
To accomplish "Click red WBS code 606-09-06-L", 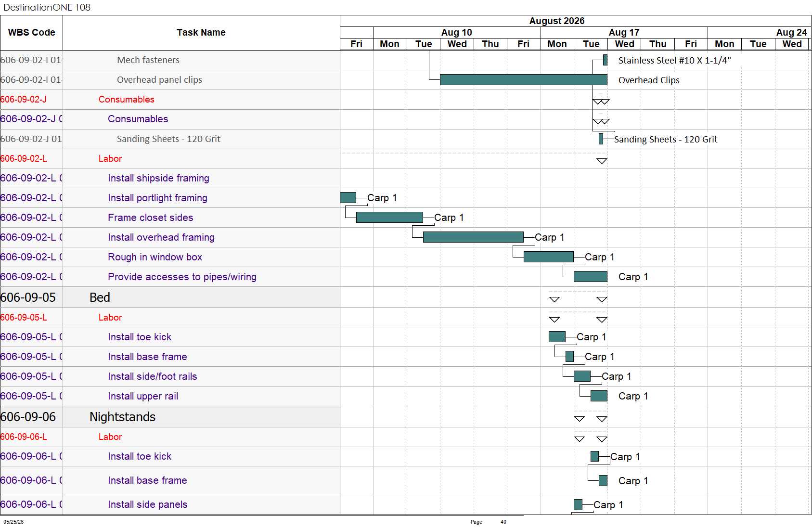I will (x=24, y=437).
